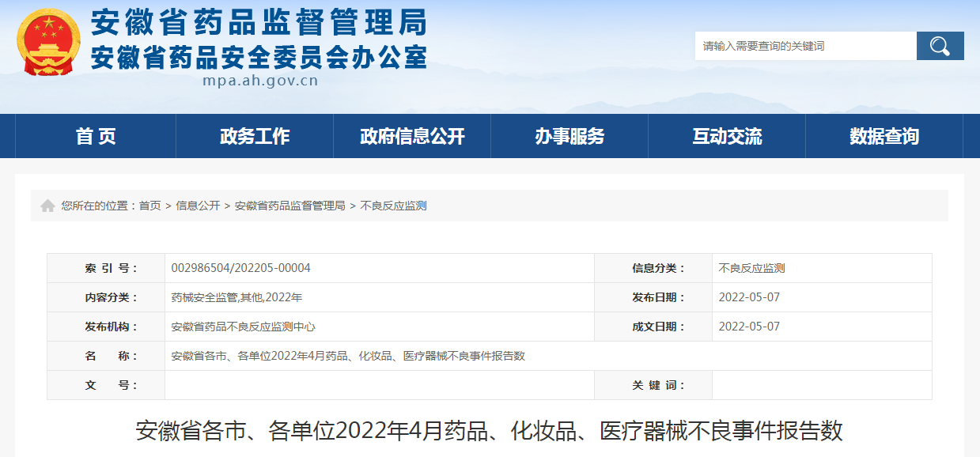Focus the keyword search input field

(805, 46)
